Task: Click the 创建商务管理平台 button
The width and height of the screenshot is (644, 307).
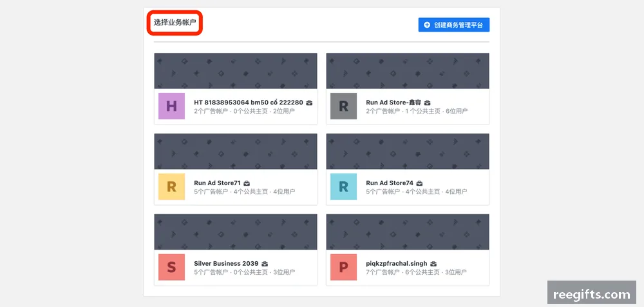Action: tap(454, 25)
